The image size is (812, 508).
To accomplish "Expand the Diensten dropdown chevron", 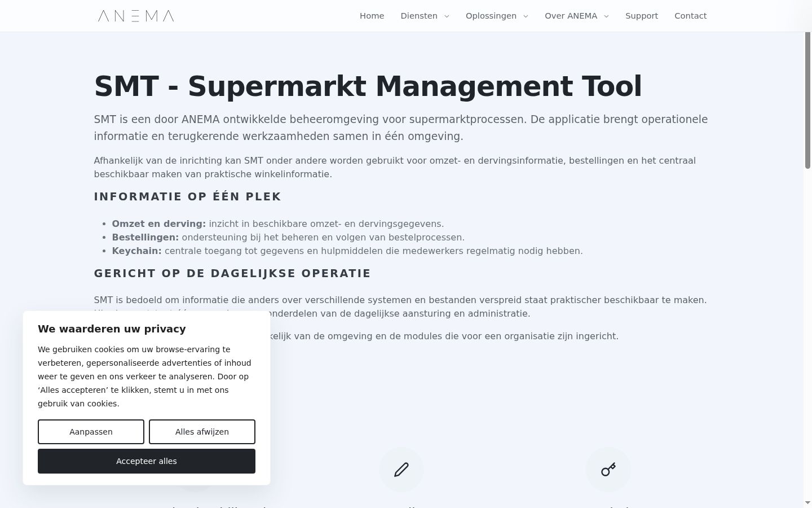I will 447,16.
